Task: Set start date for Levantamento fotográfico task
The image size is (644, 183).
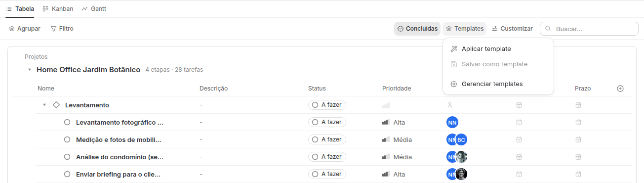Action: click(519, 122)
